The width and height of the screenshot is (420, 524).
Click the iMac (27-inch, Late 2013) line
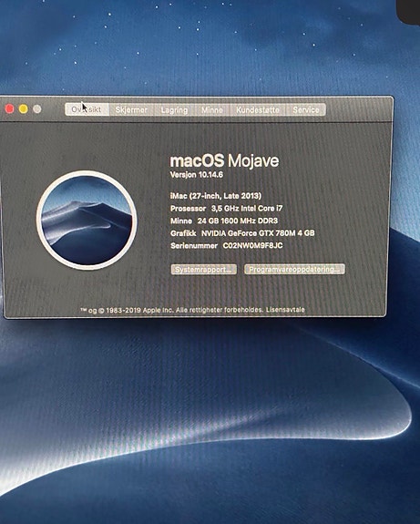click(x=216, y=196)
